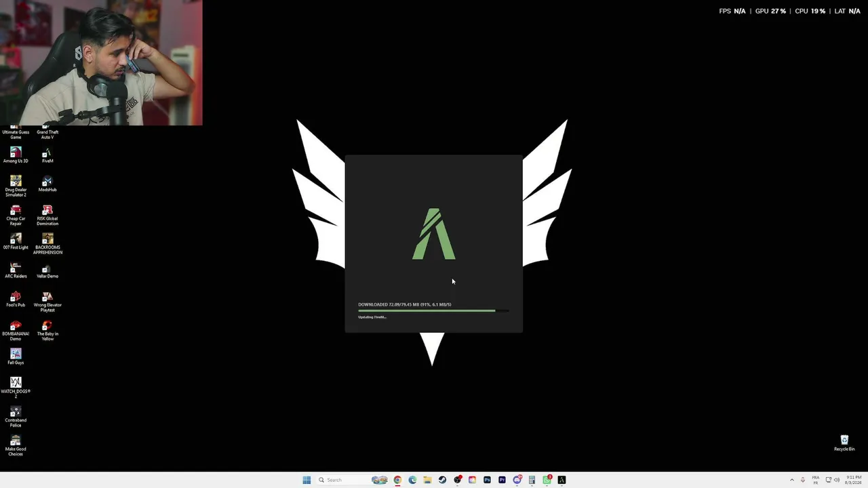Viewport: 868px width, 488px height.
Task: Click the taskbar Search box
Action: (353, 480)
